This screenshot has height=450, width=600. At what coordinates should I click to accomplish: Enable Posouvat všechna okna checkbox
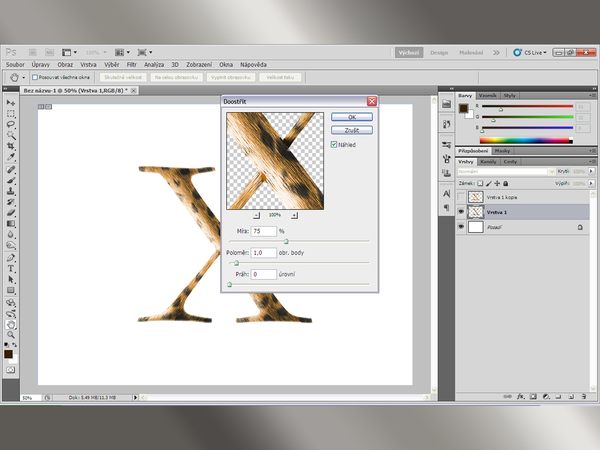pos(34,76)
